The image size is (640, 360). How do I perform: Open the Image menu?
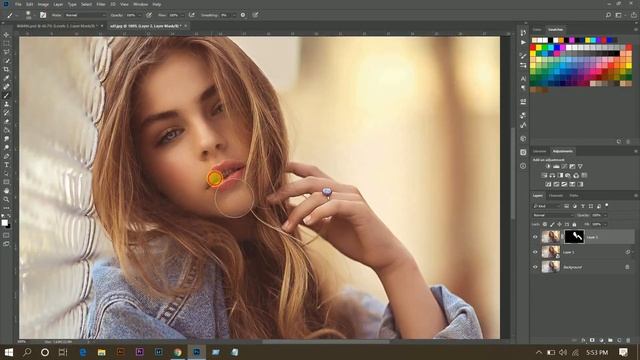click(43, 4)
